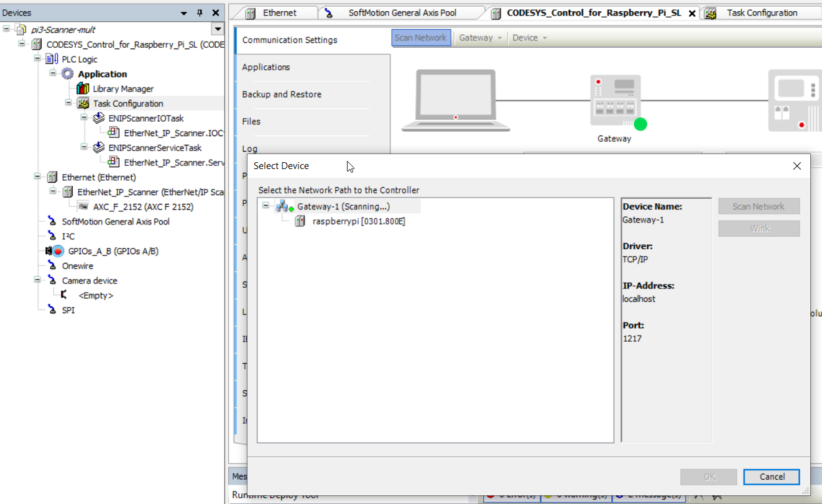Open the Device dropdown menu
The height and width of the screenshot is (504, 822).
(x=529, y=38)
